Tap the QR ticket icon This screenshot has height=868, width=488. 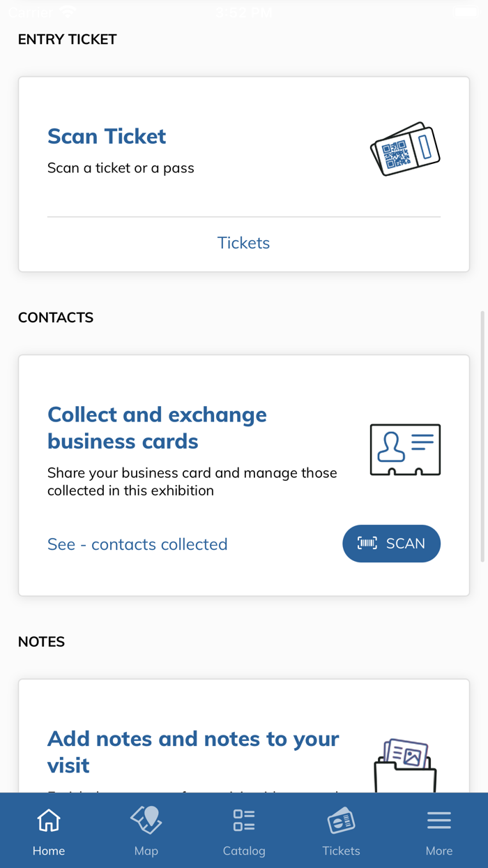405,149
